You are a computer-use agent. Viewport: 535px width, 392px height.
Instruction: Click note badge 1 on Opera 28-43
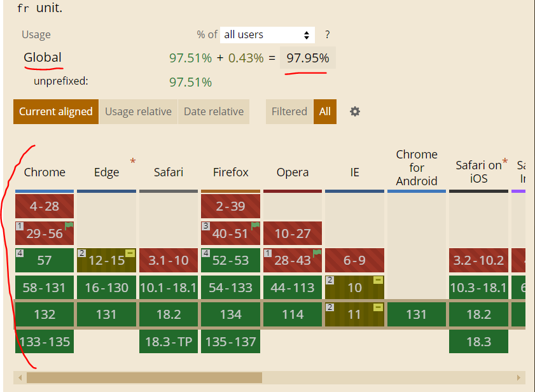(x=268, y=253)
